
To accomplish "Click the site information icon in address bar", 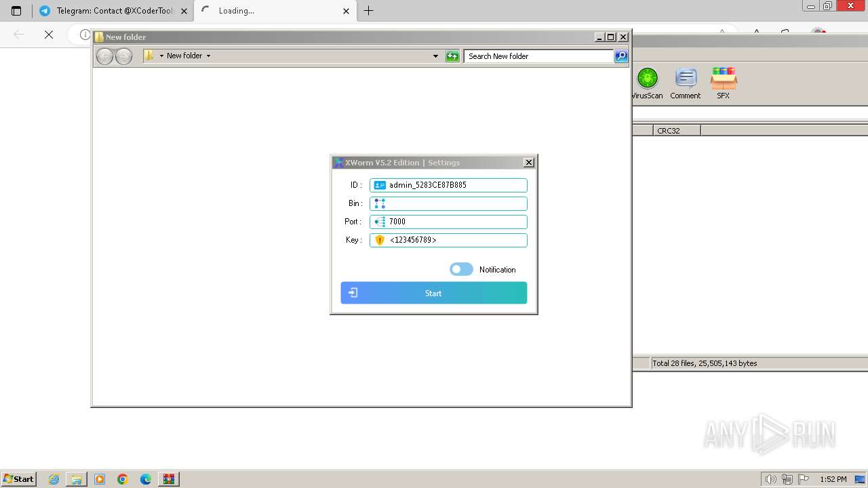I will coord(85,35).
